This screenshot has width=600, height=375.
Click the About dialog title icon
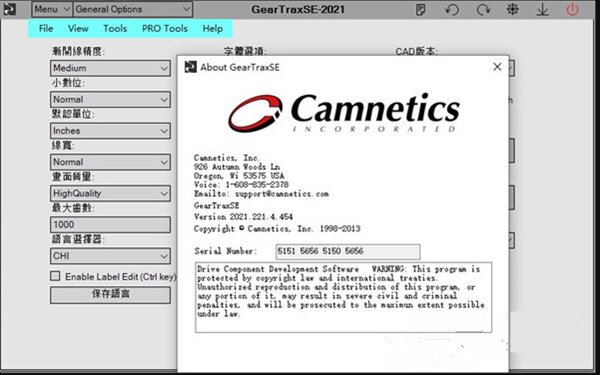[x=191, y=67]
